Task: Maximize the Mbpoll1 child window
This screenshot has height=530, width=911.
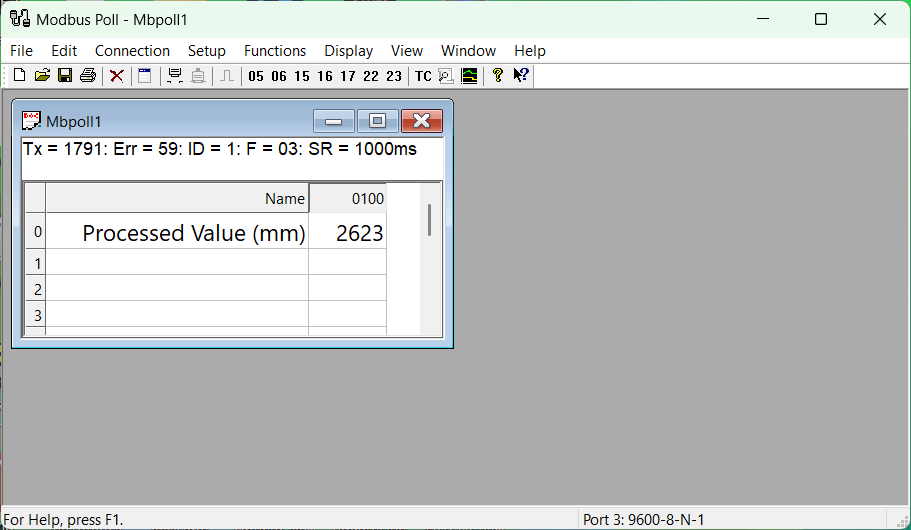Action: [x=378, y=121]
